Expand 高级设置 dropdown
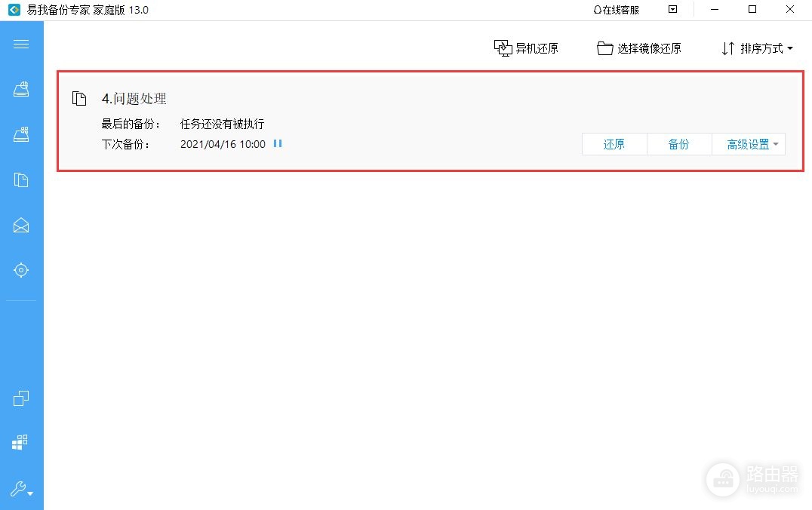812x510 pixels. [x=749, y=144]
